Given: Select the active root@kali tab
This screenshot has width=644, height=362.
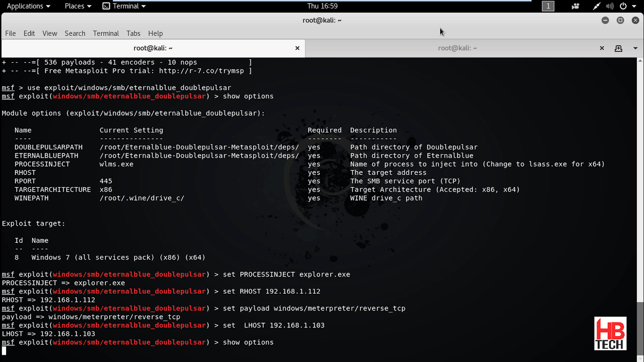Looking at the screenshot, I should pyautogui.click(x=153, y=48).
